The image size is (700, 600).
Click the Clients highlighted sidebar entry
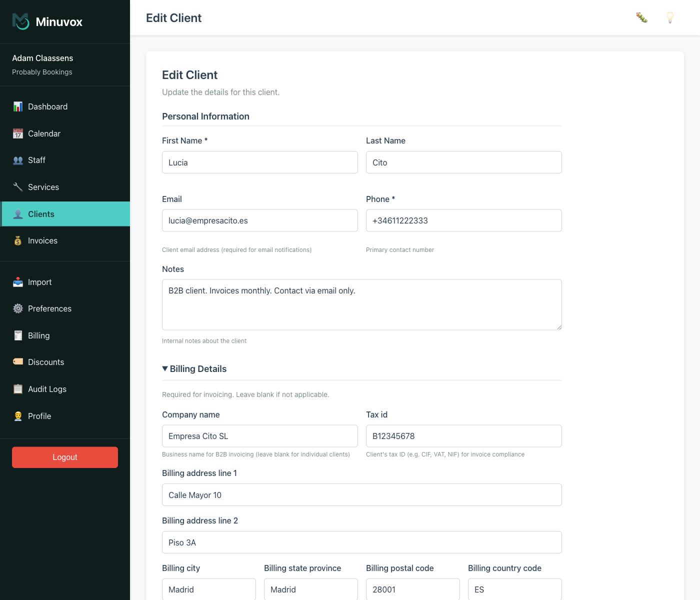pyautogui.click(x=41, y=213)
